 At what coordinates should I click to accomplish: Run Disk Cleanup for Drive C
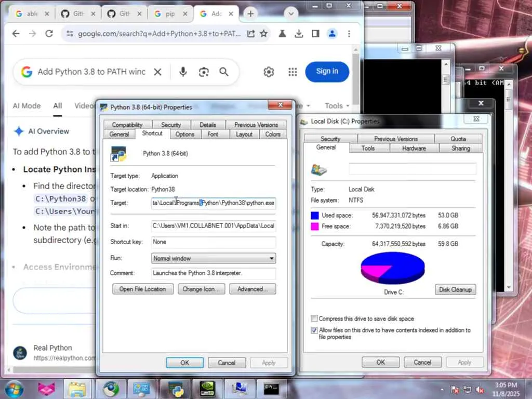tap(455, 289)
